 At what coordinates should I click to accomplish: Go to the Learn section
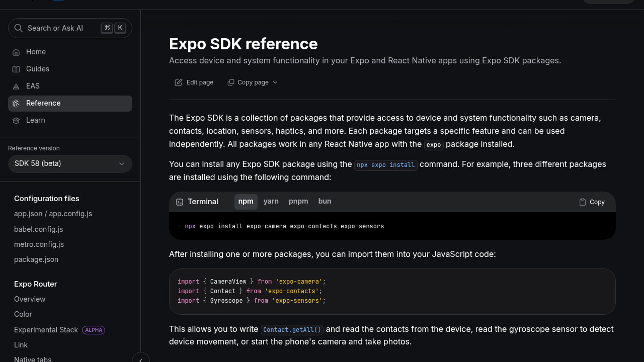point(70,120)
